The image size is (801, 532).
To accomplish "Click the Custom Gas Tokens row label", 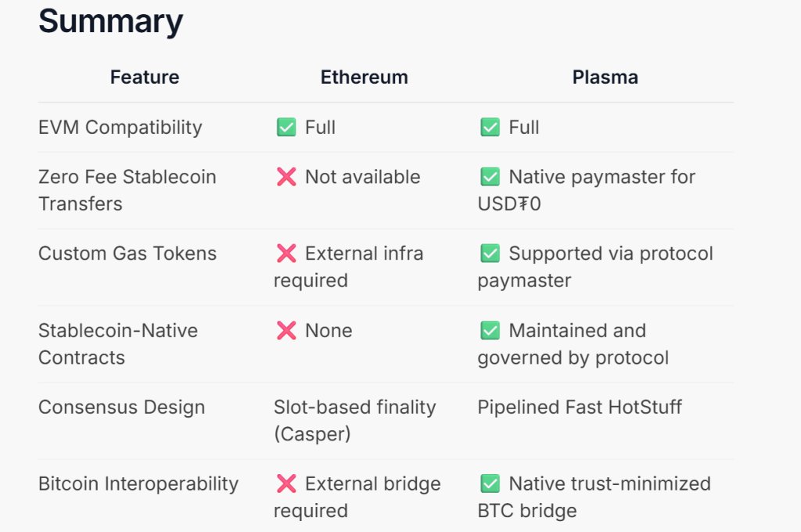I will pyautogui.click(x=128, y=253).
